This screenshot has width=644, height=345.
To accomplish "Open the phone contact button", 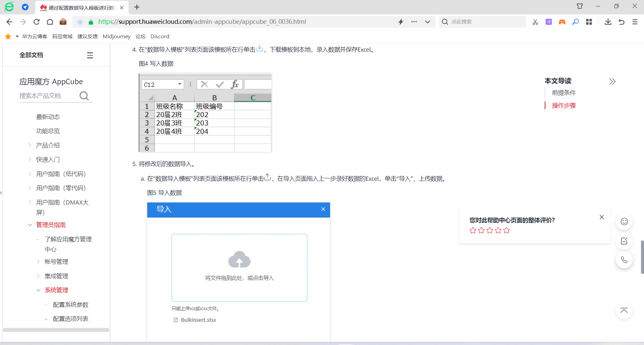I will (624, 260).
